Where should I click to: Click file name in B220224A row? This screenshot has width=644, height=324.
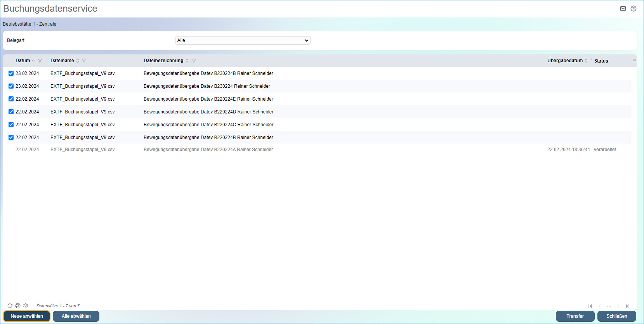coord(83,150)
